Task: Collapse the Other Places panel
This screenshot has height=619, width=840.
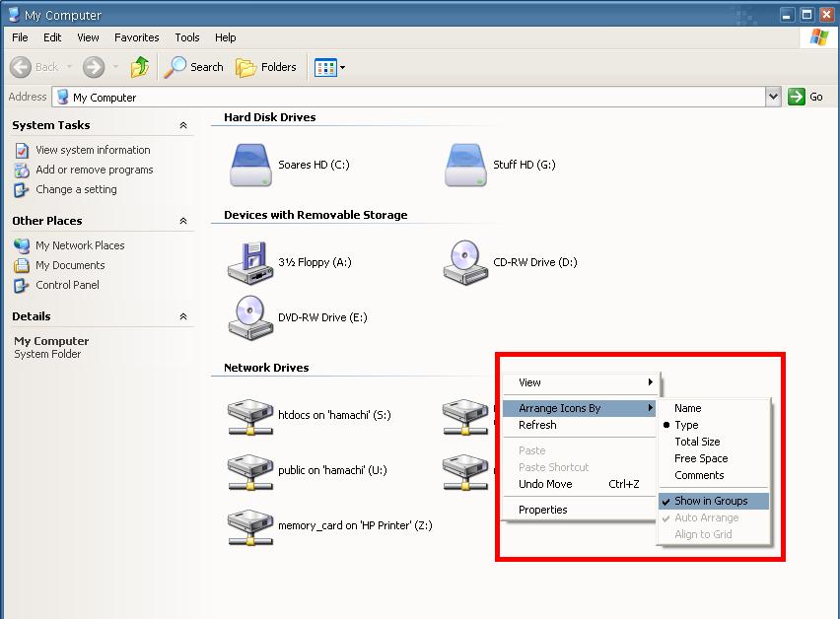Action: [x=183, y=221]
